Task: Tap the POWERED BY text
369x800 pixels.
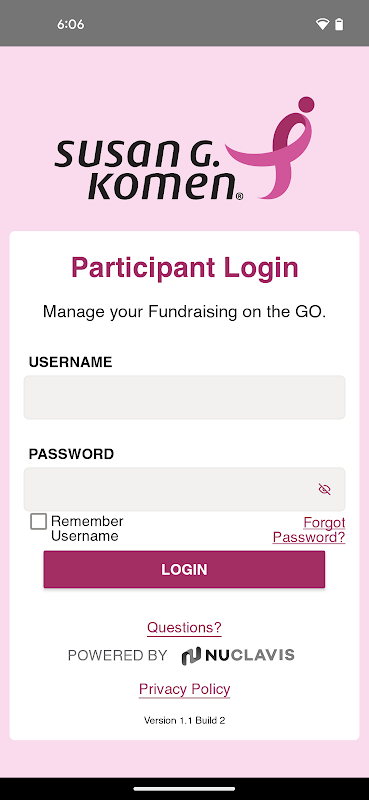Action: coord(117,656)
